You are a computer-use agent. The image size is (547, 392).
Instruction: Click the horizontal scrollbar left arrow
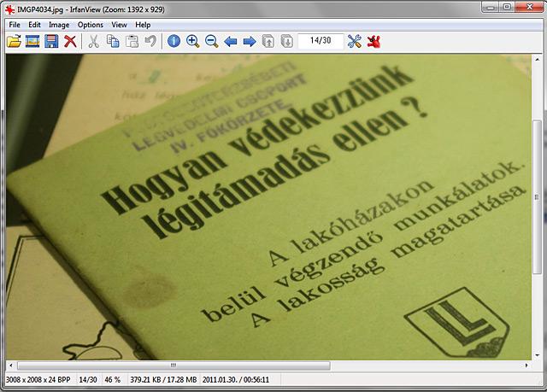coord(11,366)
